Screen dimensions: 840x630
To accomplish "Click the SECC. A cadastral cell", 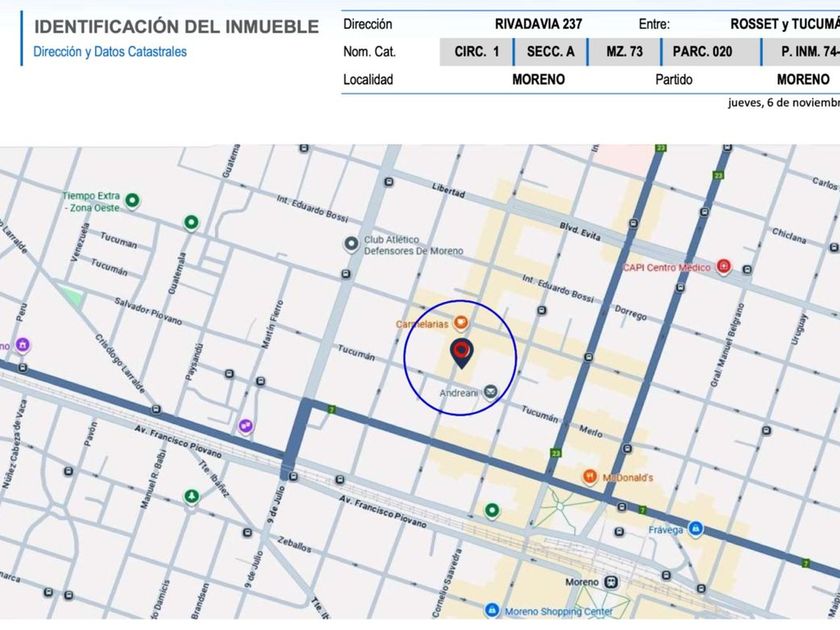I will point(550,52).
